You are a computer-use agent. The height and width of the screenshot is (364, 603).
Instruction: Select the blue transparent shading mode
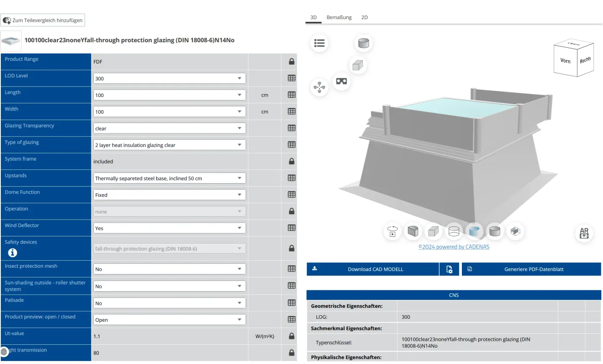coord(474,231)
